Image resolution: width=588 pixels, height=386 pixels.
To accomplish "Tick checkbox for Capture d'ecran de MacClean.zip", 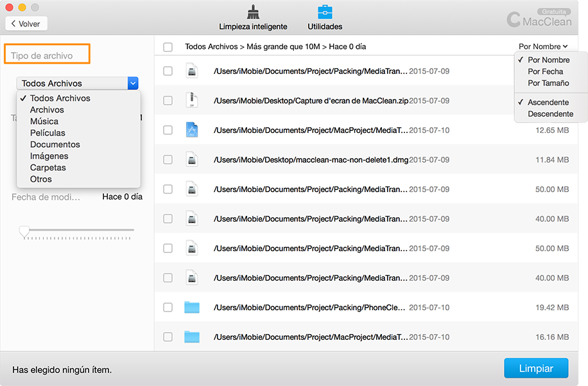I will point(168,100).
